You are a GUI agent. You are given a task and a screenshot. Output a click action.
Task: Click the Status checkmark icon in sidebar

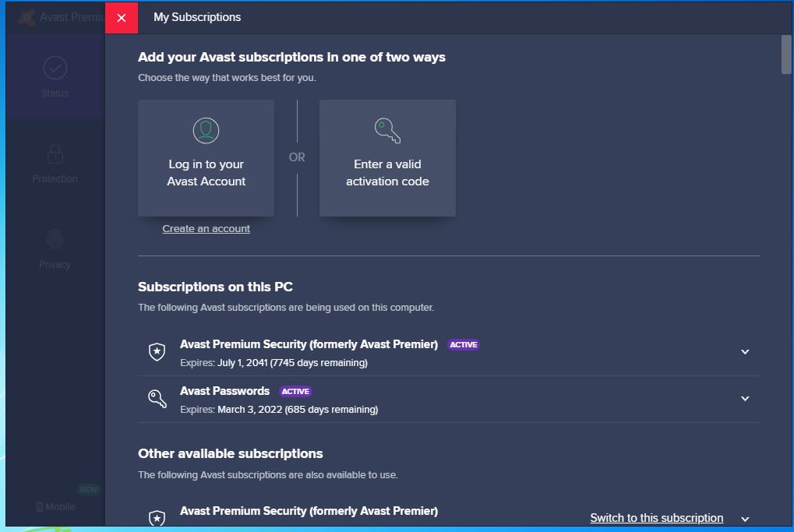coord(55,69)
